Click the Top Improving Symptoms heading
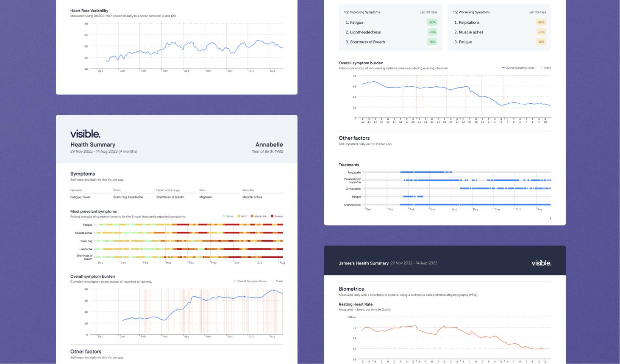Viewport: 620px width, 364px height. click(x=361, y=12)
